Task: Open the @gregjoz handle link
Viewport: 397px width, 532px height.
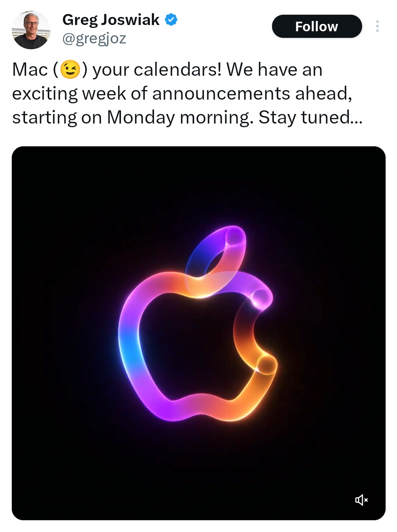Action: pos(94,38)
